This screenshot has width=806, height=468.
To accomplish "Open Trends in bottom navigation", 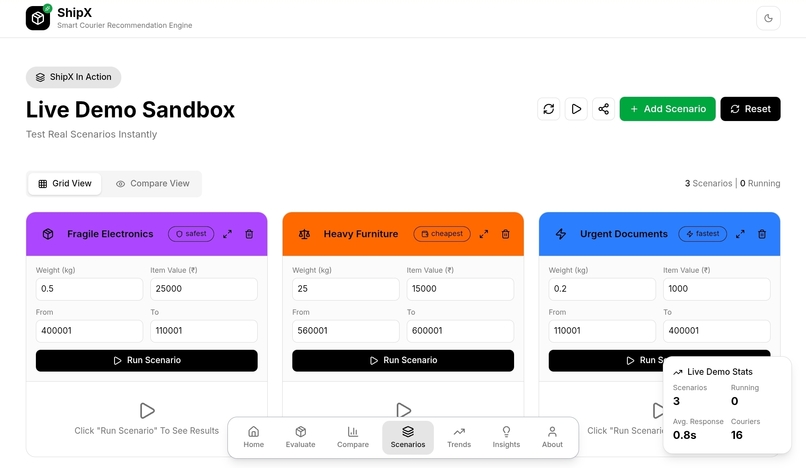I will pos(459,438).
